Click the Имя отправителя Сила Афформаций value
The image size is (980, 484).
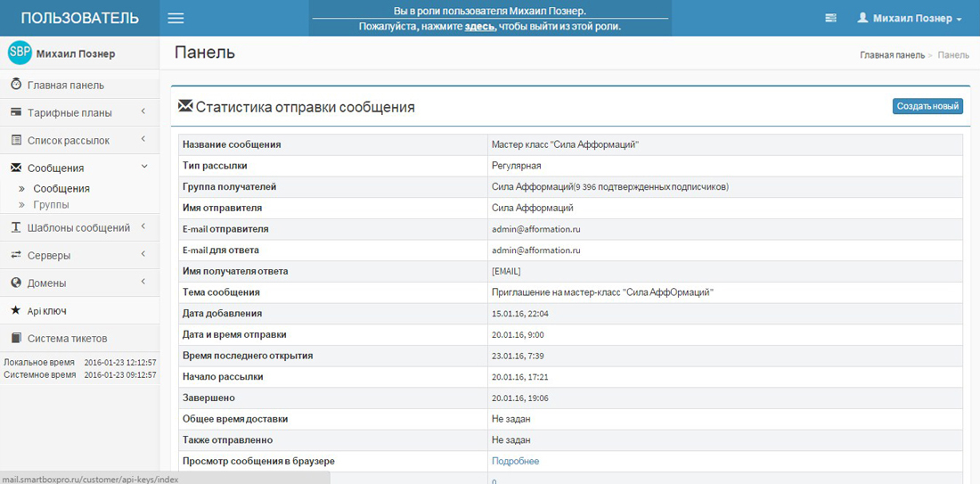coord(533,209)
